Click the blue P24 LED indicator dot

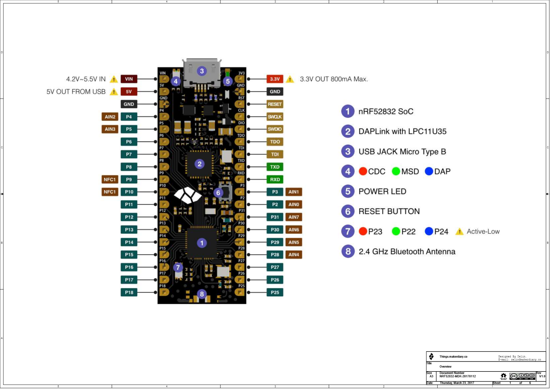pos(429,231)
